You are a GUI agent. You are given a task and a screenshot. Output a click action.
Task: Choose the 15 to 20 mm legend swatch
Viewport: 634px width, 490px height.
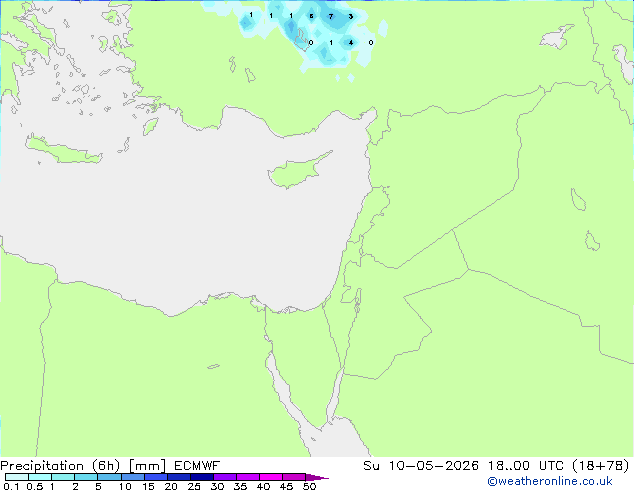(156, 477)
